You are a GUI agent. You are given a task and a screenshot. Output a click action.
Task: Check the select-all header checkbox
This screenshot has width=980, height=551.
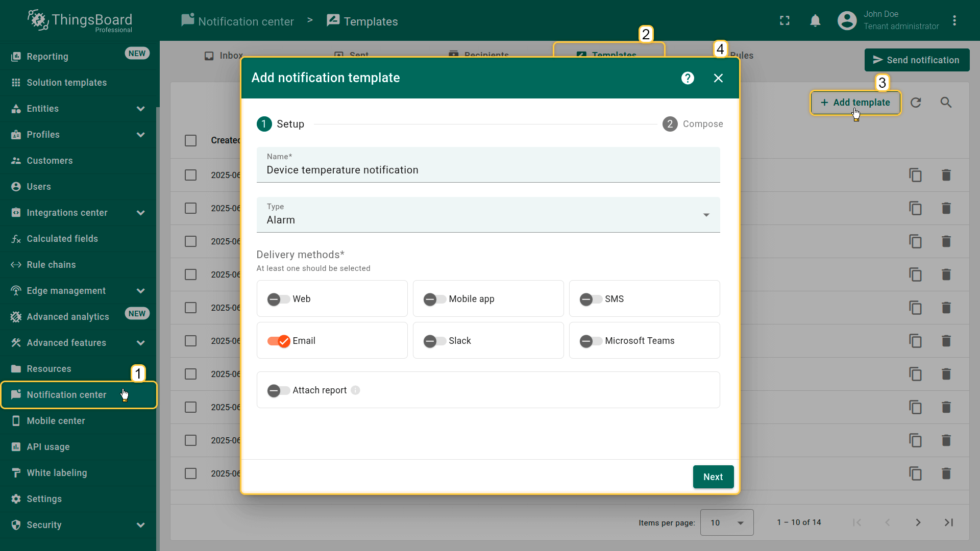coord(190,140)
